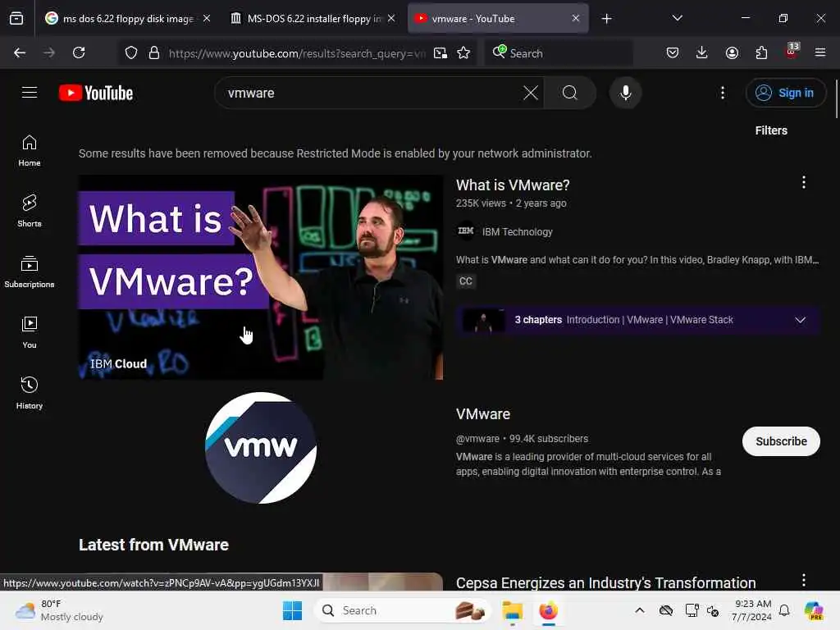Close the ms dos 6.22 Google tab
The height and width of the screenshot is (630, 840).
(206, 18)
